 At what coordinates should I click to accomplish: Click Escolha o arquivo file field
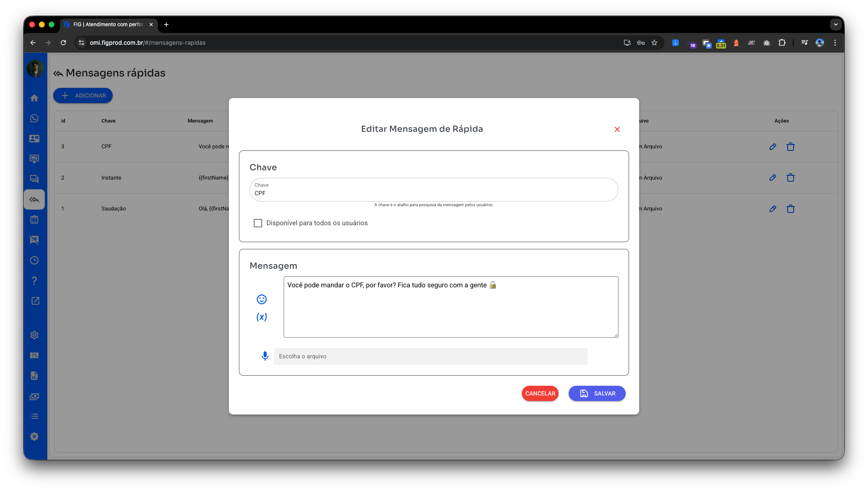[x=431, y=356]
